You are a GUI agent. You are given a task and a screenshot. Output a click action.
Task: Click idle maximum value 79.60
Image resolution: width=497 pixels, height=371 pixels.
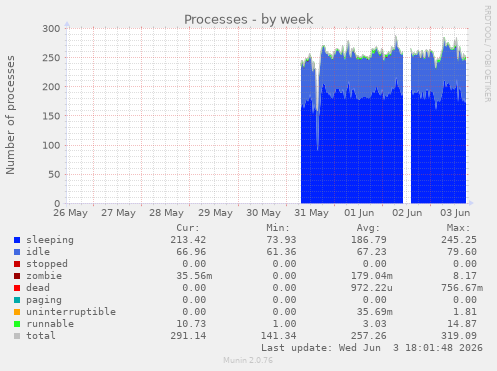(462, 252)
